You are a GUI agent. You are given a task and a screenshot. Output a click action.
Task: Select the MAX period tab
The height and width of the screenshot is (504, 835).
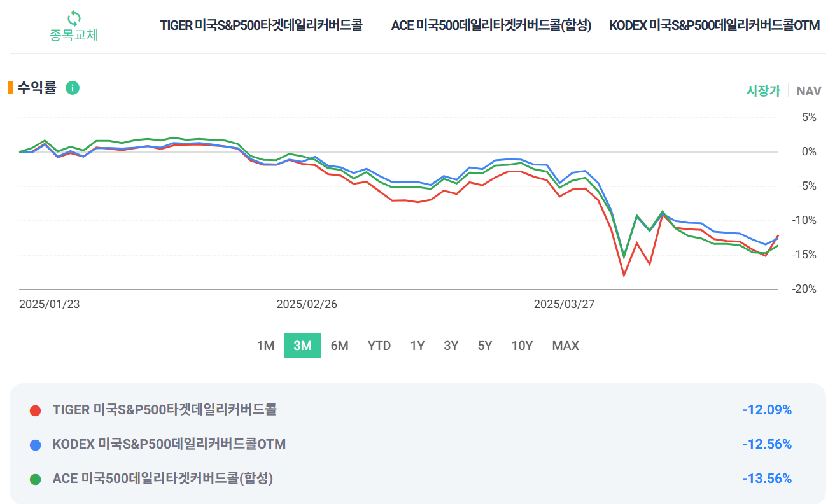coord(565,346)
